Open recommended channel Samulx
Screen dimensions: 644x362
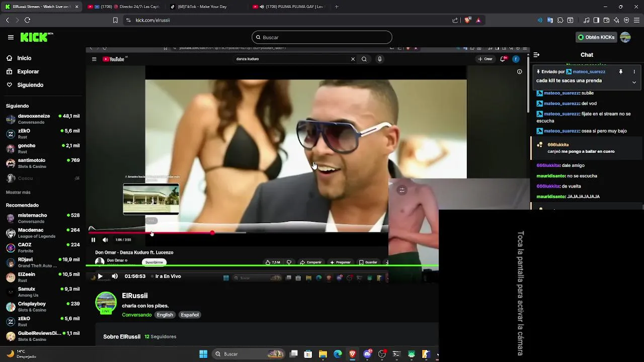tap(42, 292)
